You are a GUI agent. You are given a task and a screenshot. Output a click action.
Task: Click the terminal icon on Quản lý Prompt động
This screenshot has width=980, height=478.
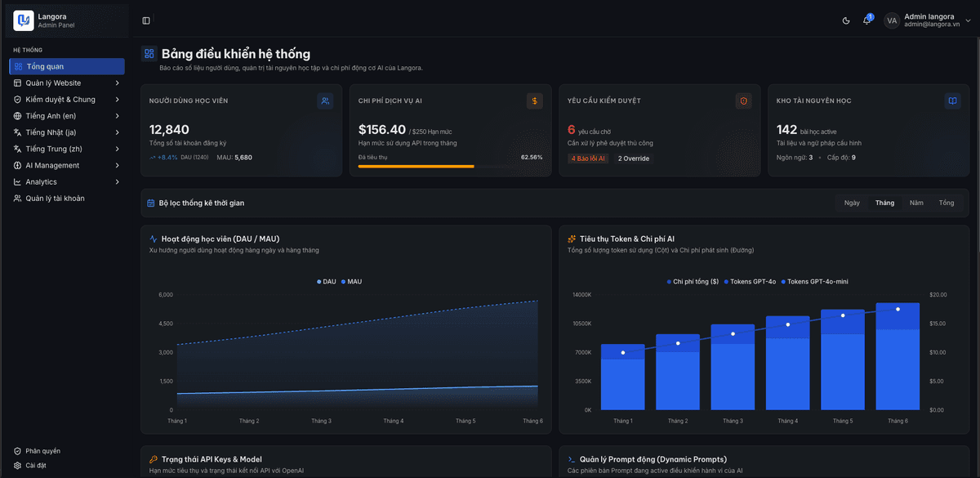(x=572, y=459)
